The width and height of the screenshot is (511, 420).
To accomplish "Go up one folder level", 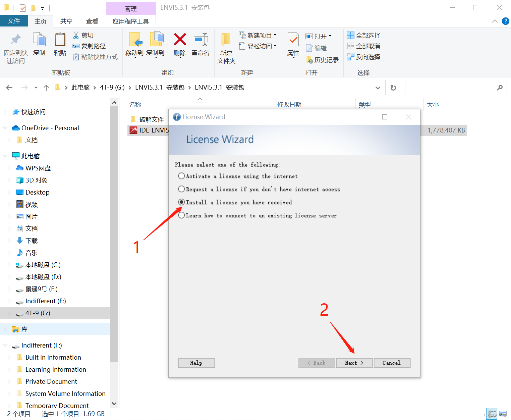I will (x=46, y=88).
